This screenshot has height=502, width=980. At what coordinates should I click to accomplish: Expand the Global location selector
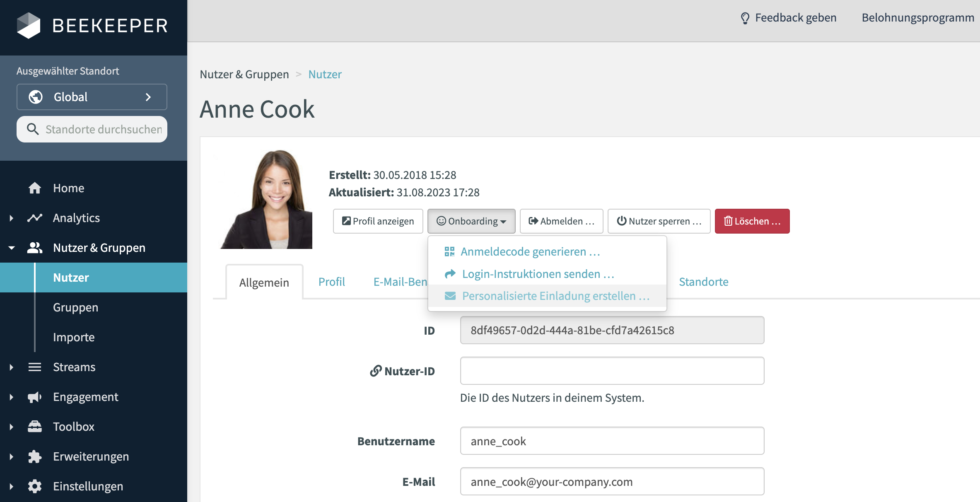[x=148, y=97]
